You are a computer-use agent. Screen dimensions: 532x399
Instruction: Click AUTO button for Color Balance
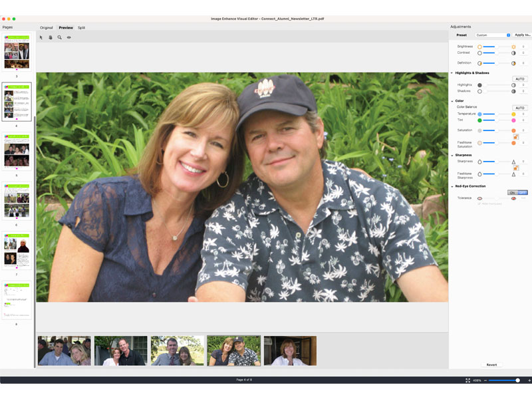[520, 108]
